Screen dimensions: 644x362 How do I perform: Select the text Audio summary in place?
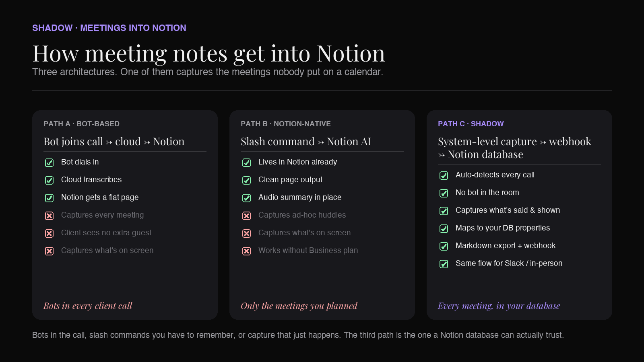tap(300, 197)
